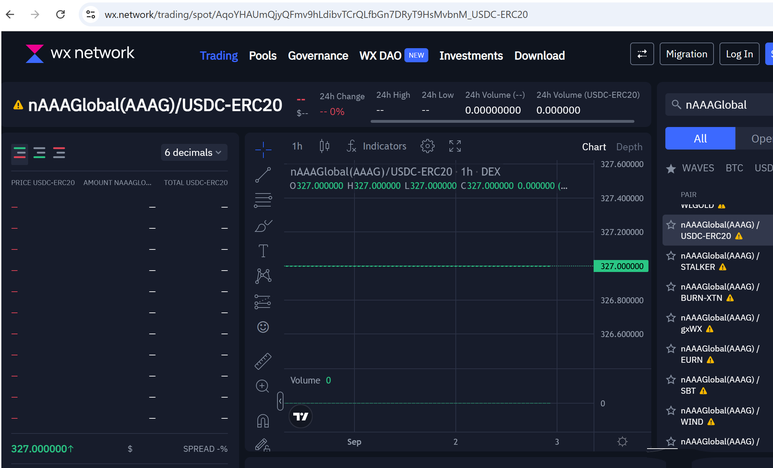Open chart settings gear icon

pyautogui.click(x=428, y=146)
